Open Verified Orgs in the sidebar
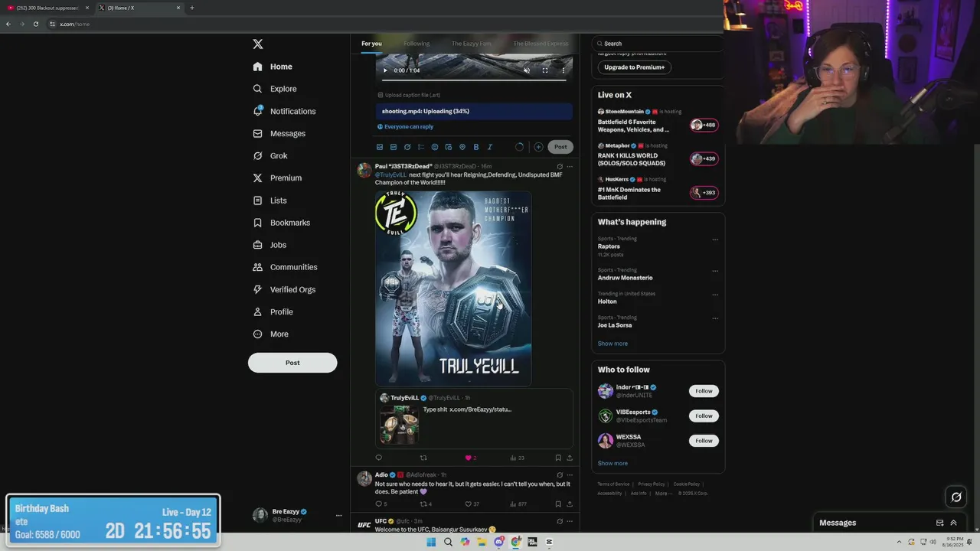The image size is (980, 551). pyautogui.click(x=284, y=289)
